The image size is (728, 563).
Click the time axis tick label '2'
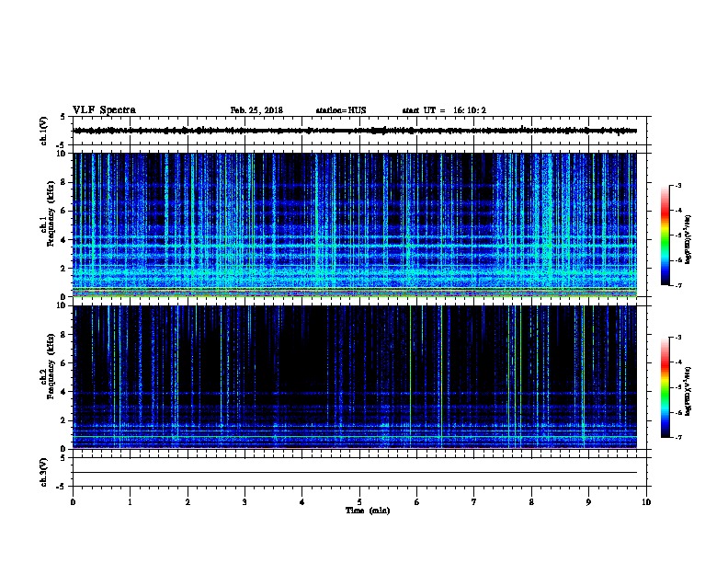[188, 502]
